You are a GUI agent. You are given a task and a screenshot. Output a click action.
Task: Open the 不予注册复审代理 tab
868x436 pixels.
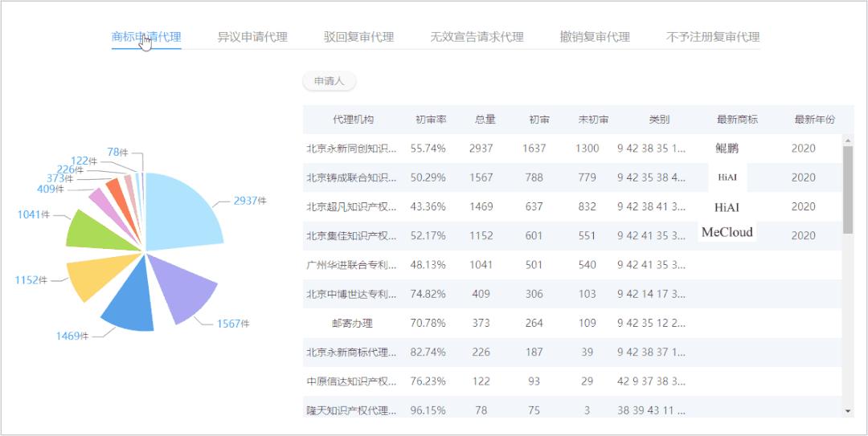(x=712, y=37)
